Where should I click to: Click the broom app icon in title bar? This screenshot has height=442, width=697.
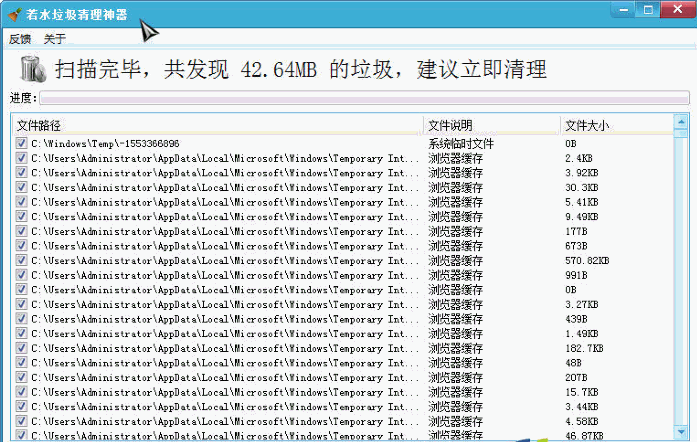(x=15, y=14)
